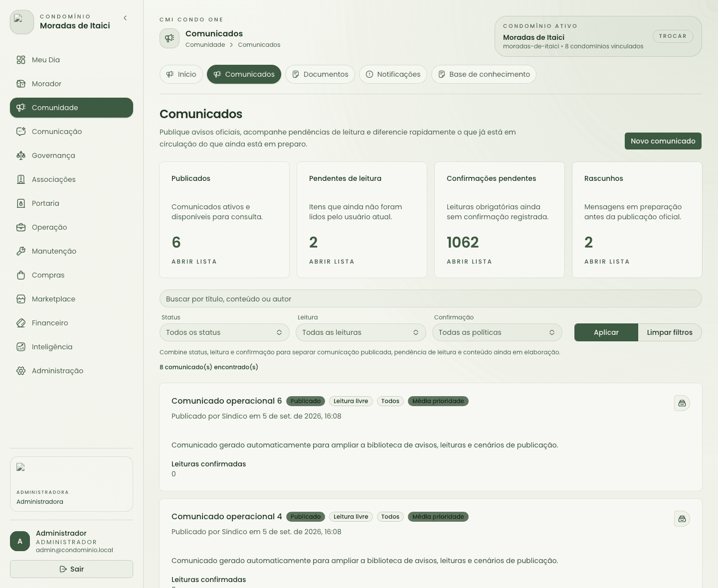
Task: Click the Trocar condominium button
Action: point(673,36)
